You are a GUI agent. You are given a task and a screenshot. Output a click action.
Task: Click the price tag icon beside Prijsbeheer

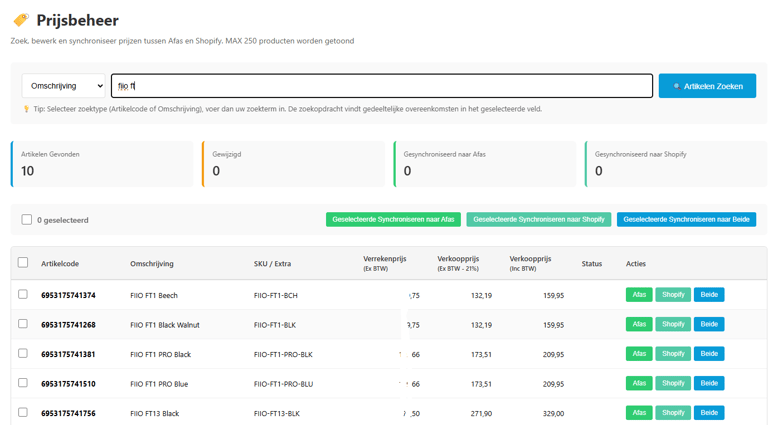point(20,20)
